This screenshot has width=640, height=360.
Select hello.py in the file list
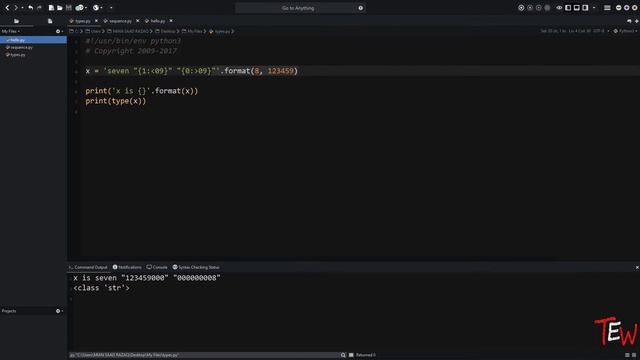tap(33, 40)
